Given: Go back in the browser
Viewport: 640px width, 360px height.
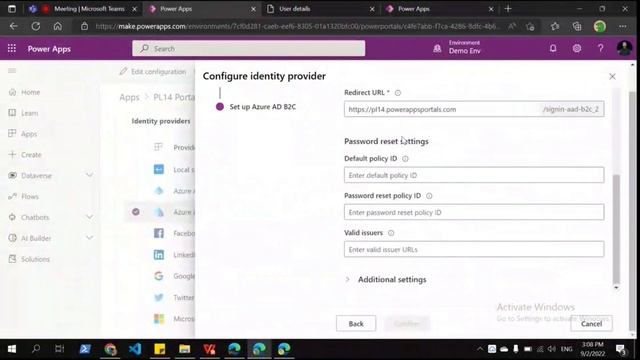Looking at the screenshot, I should tap(13, 27).
